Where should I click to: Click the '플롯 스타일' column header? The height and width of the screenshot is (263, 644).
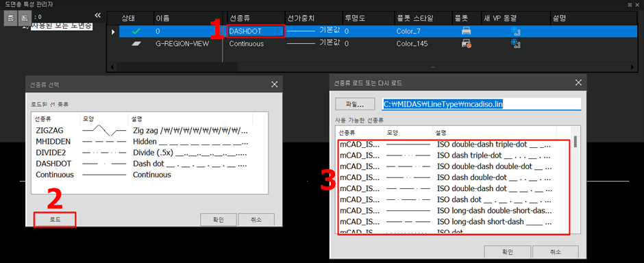[x=423, y=18]
